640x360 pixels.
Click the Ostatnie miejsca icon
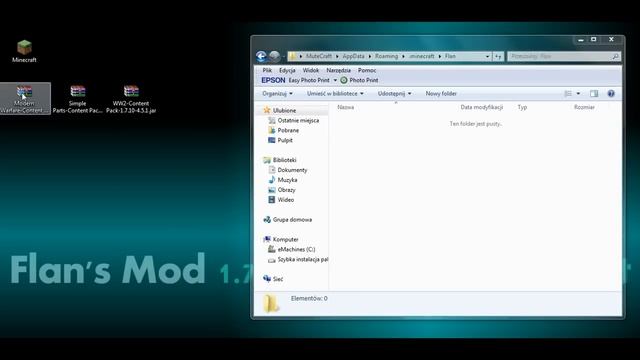point(272,120)
